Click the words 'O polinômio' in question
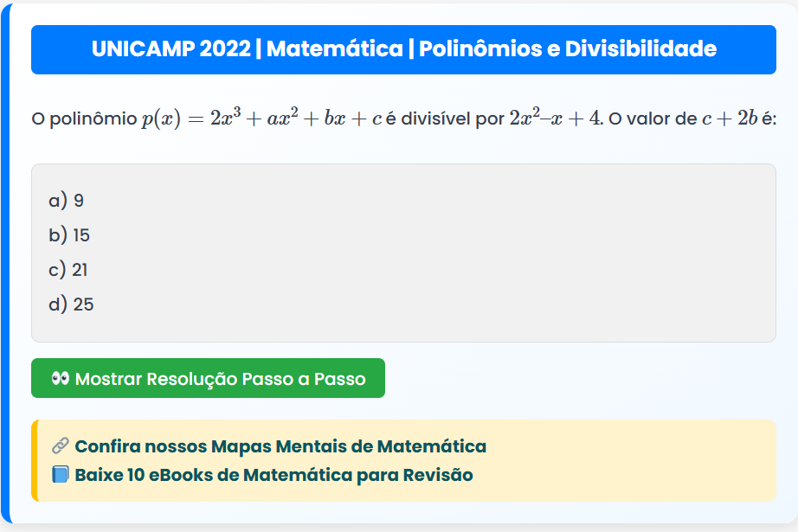The image size is (798, 532). [84, 118]
